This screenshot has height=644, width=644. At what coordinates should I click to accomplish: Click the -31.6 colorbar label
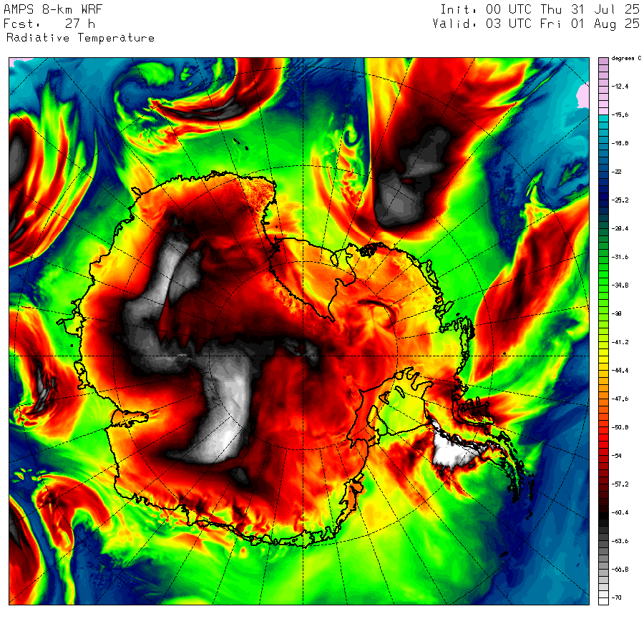620,257
